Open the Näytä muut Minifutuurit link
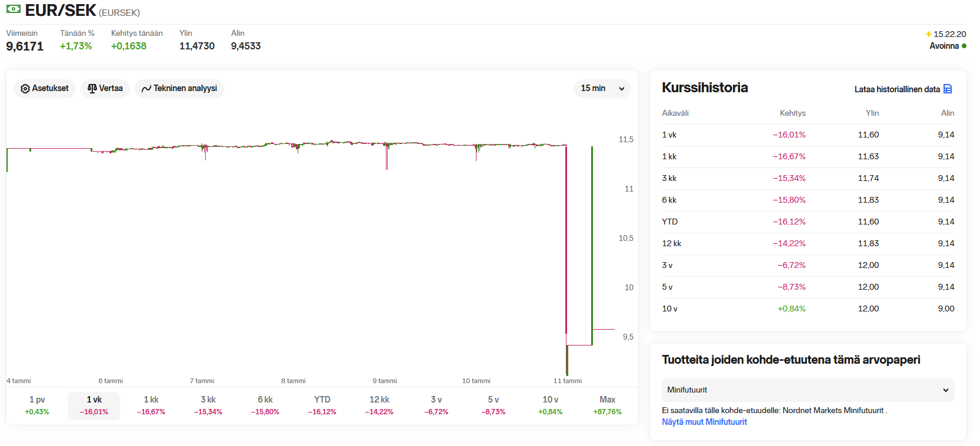Screen dimensions: 980x446 704,422
